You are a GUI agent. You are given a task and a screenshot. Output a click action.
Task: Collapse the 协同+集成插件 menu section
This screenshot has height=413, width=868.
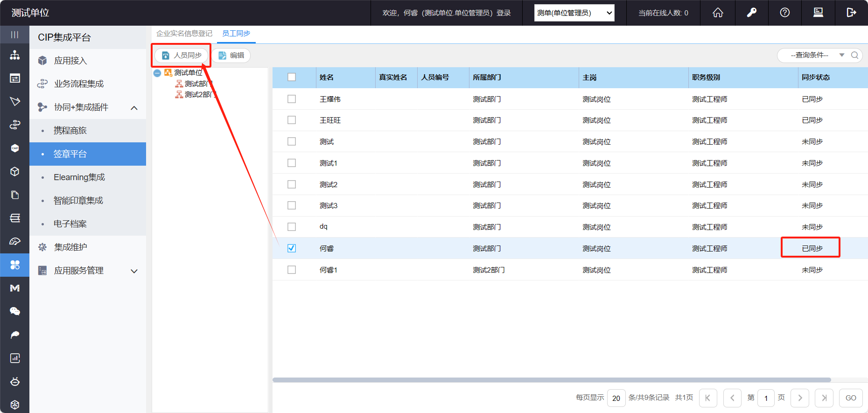point(134,108)
